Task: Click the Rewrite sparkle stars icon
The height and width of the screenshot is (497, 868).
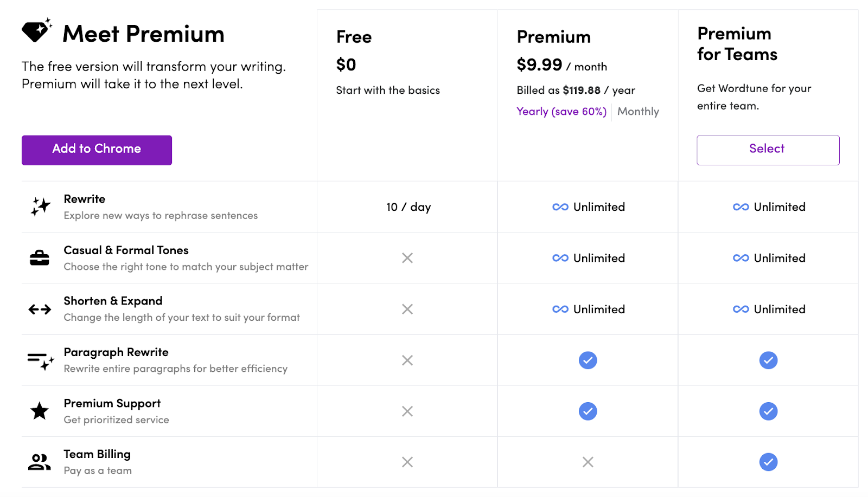Action: click(40, 206)
